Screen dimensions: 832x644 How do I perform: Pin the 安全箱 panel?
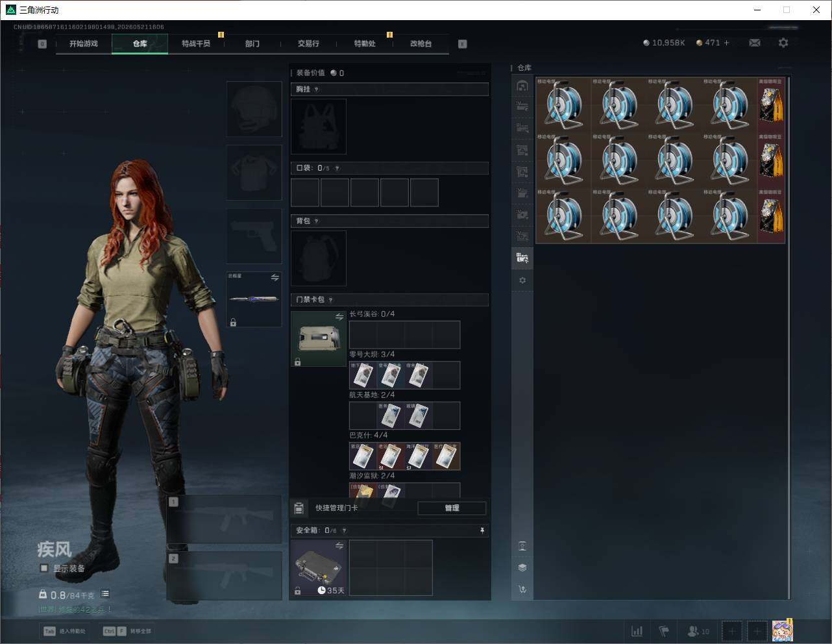[x=482, y=530]
